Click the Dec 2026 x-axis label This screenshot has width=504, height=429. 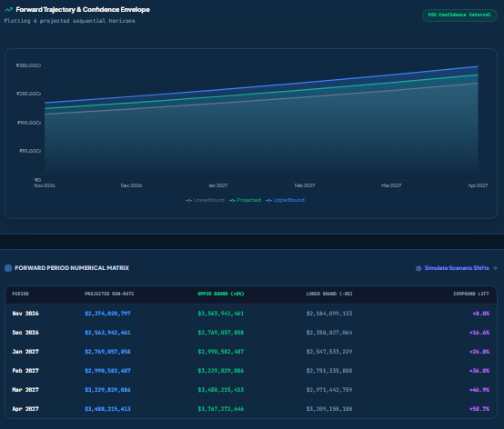(131, 185)
